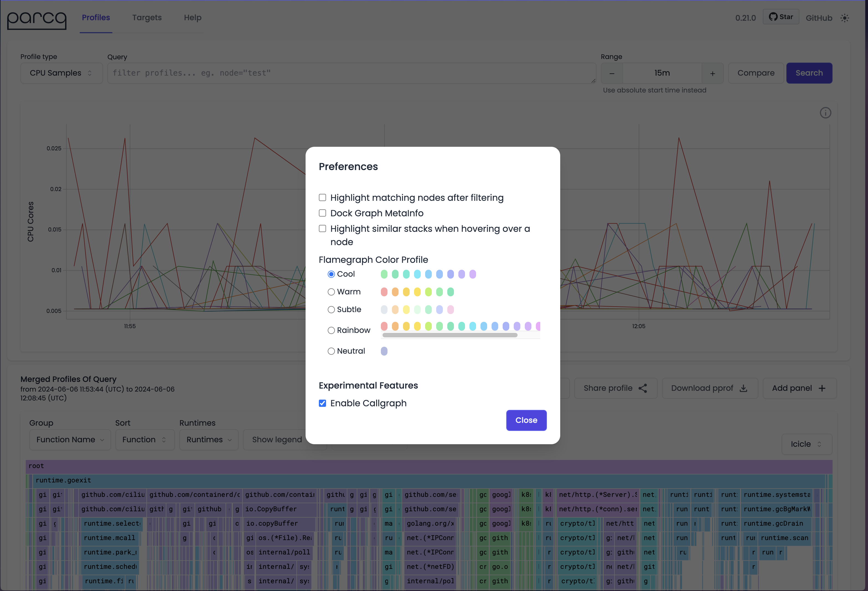
Task: Check Highlight matching nodes after filtering
Action: click(x=322, y=197)
